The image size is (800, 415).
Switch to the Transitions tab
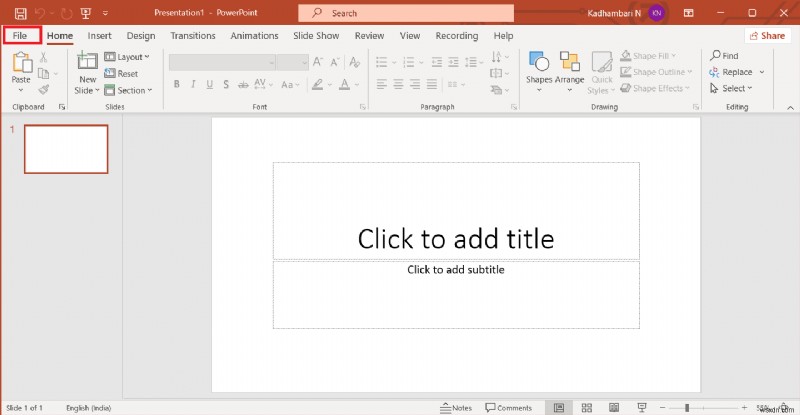click(x=192, y=35)
